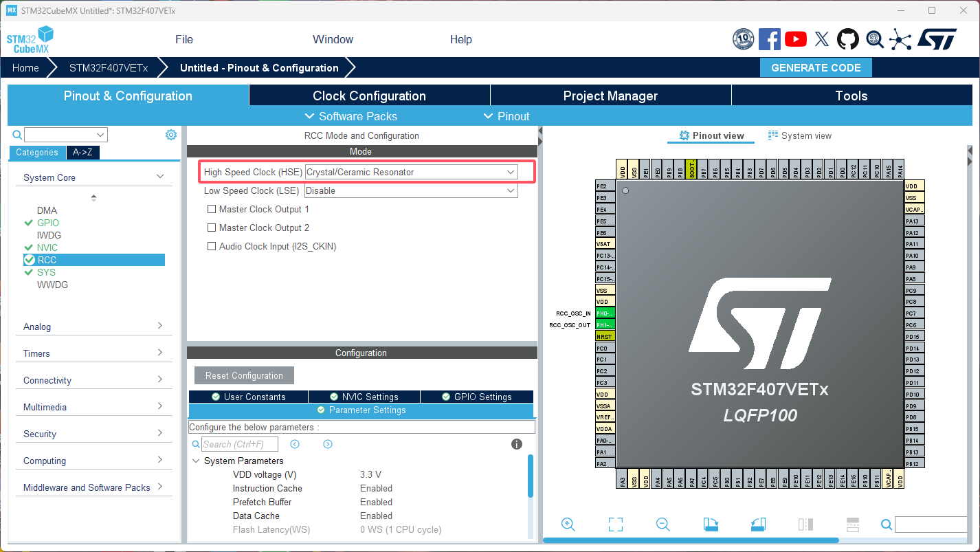The height and width of the screenshot is (552, 980).
Task: Expand the Connectivity category
Action: click(x=94, y=380)
